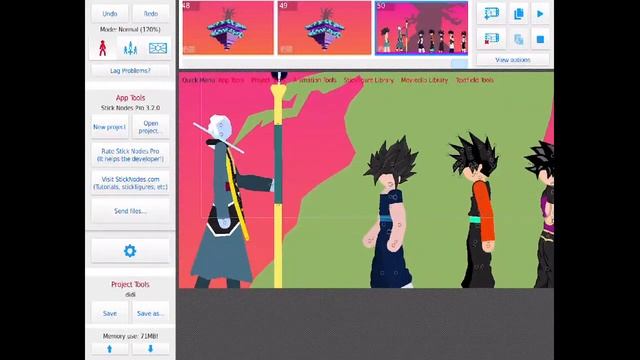This screenshot has width=640, height=360.
Task: Open the Lag Problems? help
Action: 130,71
